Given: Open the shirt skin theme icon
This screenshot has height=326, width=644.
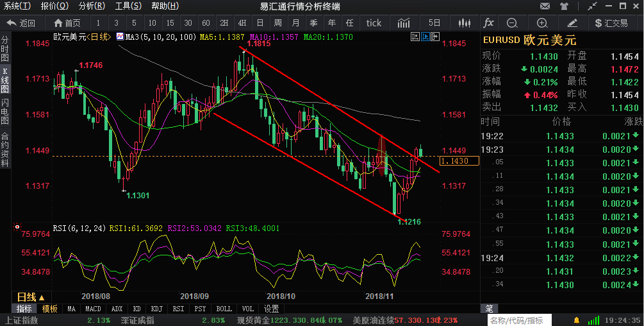Looking at the screenshot, I should pyautogui.click(x=564, y=6).
